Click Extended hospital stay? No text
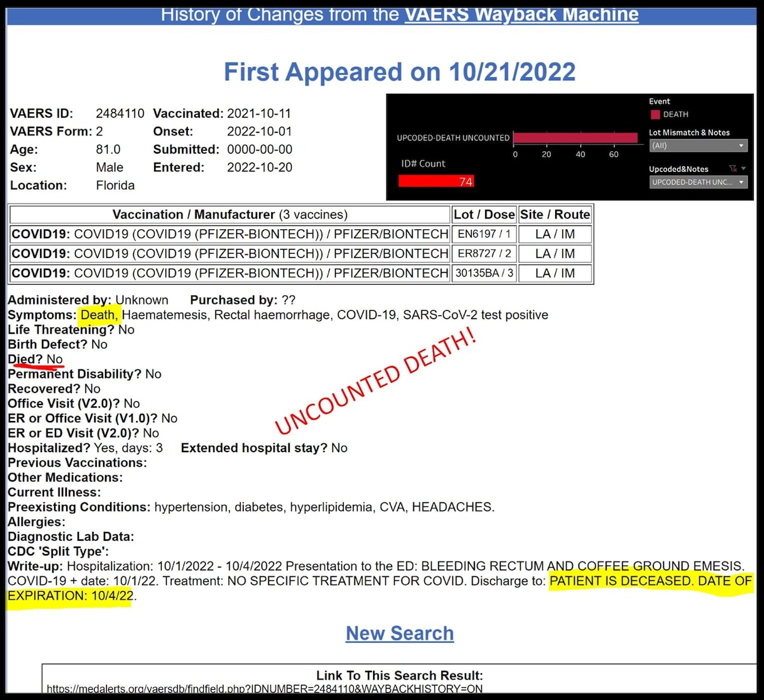This screenshot has width=764, height=700. click(x=264, y=448)
